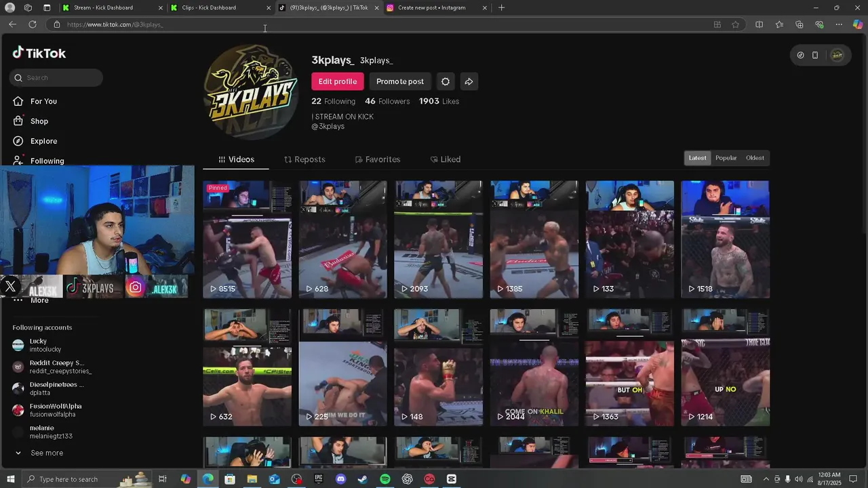This screenshot has height=488, width=868.
Task: Open the Dieselpinetrees followed account
Action: (x=47, y=388)
